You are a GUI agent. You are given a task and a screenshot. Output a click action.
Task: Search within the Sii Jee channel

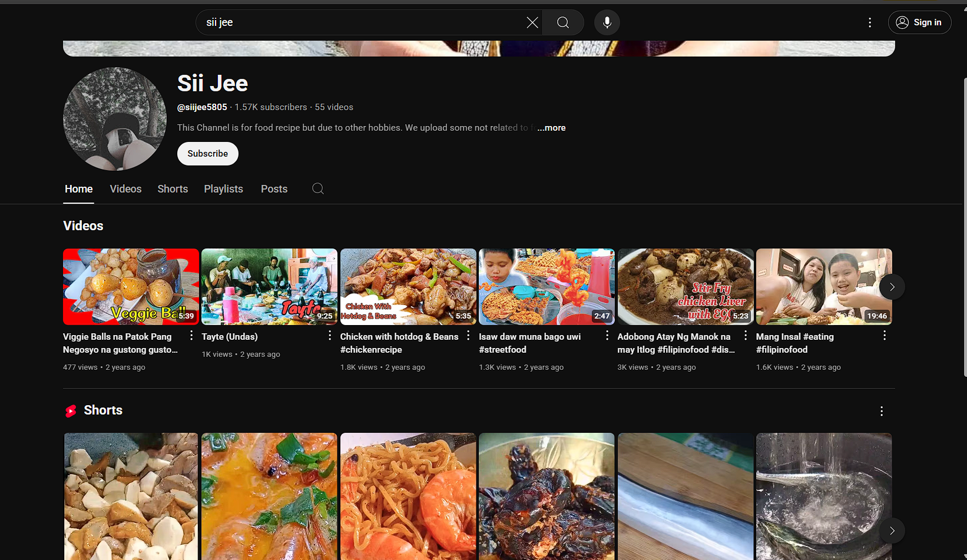(x=318, y=188)
